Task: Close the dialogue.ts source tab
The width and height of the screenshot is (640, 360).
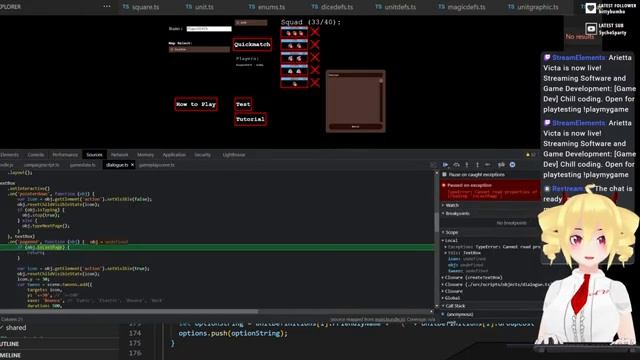Action: click(x=132, y=165)
